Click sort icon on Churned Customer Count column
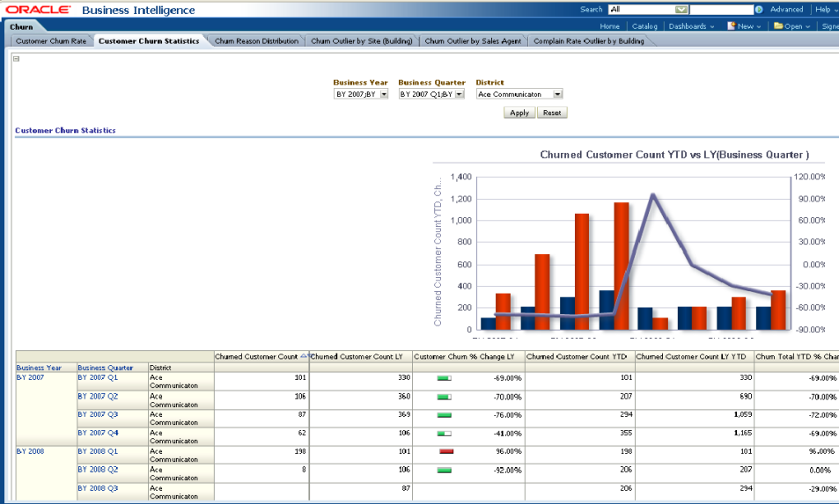Viewport: 839px width, 504px height. click(304, 356)
